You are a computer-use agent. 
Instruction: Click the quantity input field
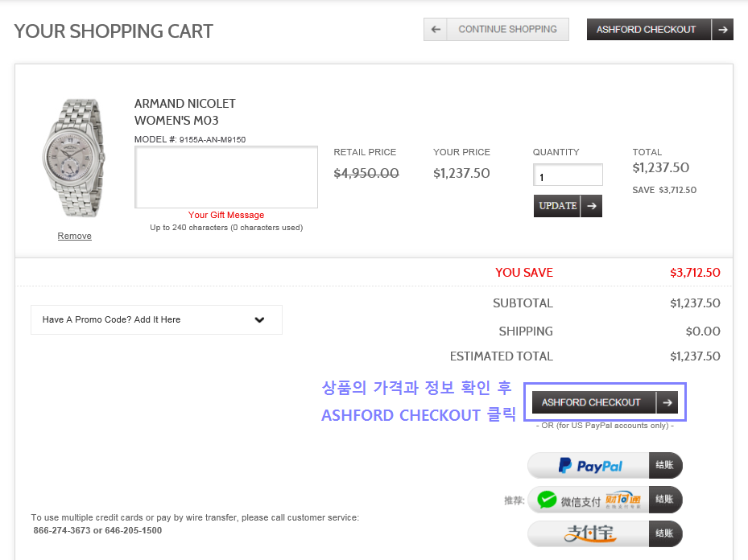(568, 176)
